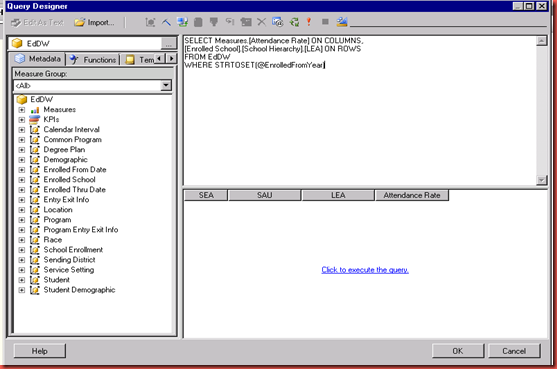Click the Student Demographic dimension icon

34,290
